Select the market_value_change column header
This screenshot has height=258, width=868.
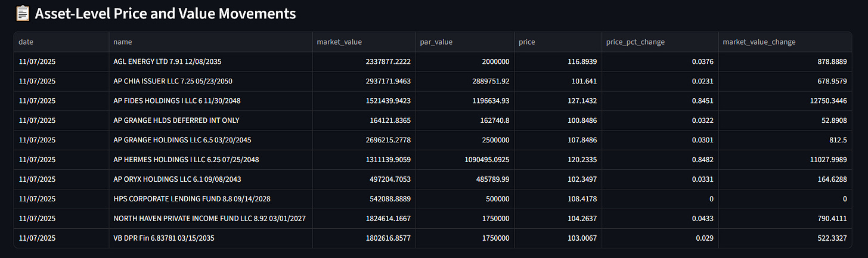[x=785, y=42]
